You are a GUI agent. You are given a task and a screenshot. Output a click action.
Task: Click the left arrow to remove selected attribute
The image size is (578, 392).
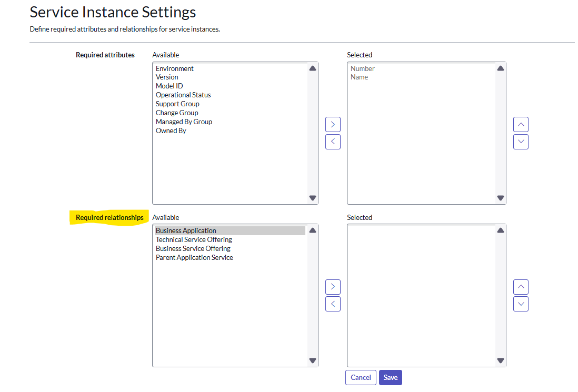click(333, 142)
